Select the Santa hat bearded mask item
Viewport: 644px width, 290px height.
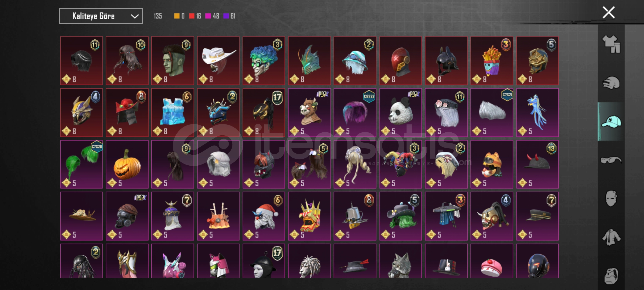pos(264,216)
